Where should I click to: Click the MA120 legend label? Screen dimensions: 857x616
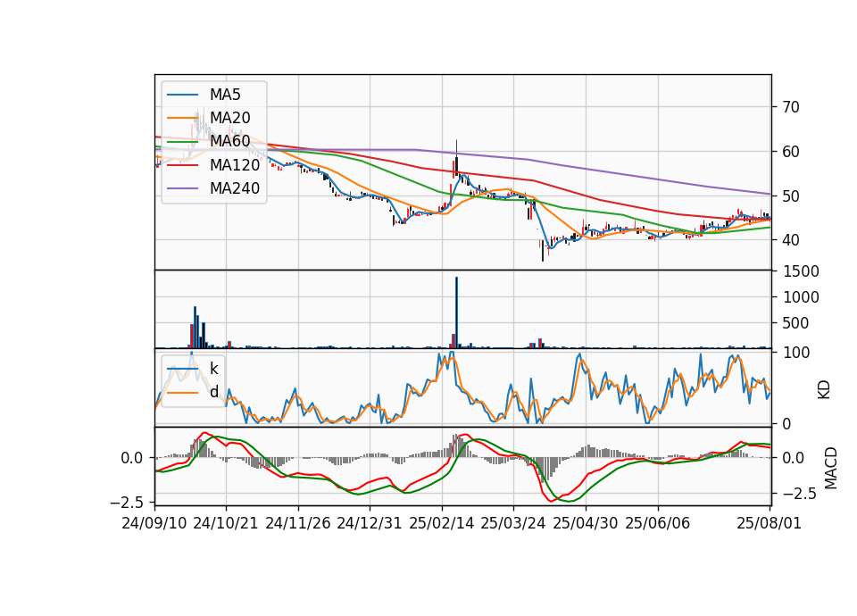(235, 164)
